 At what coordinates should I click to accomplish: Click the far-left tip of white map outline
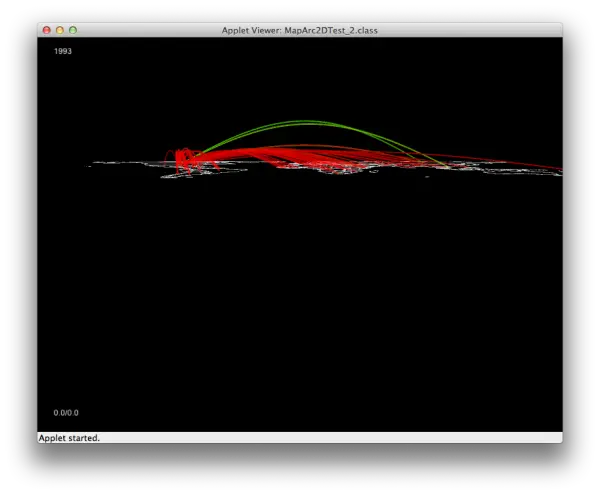coord(90,166)
